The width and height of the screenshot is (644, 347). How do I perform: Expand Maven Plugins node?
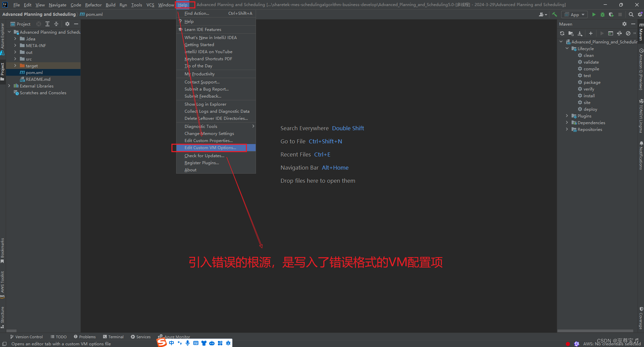[x=567, y=116]
